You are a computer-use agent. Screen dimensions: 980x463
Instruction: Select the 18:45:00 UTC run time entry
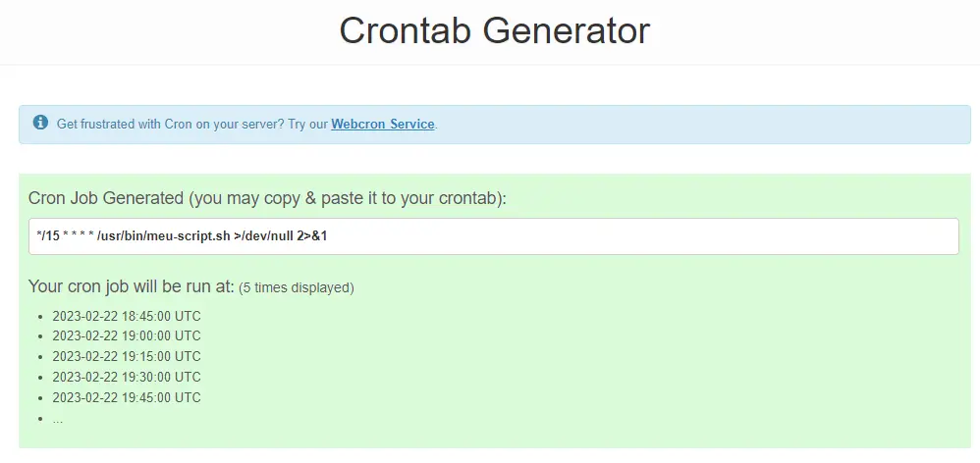click(127, 316)
